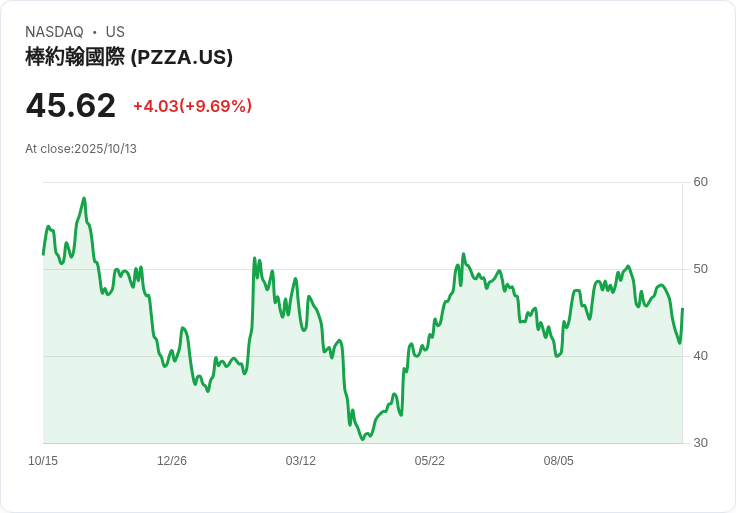Image resolution: width=736 pixels, height=513 pixels.
Task: Click the 50 label on price axis
Action: pos(700,269)
